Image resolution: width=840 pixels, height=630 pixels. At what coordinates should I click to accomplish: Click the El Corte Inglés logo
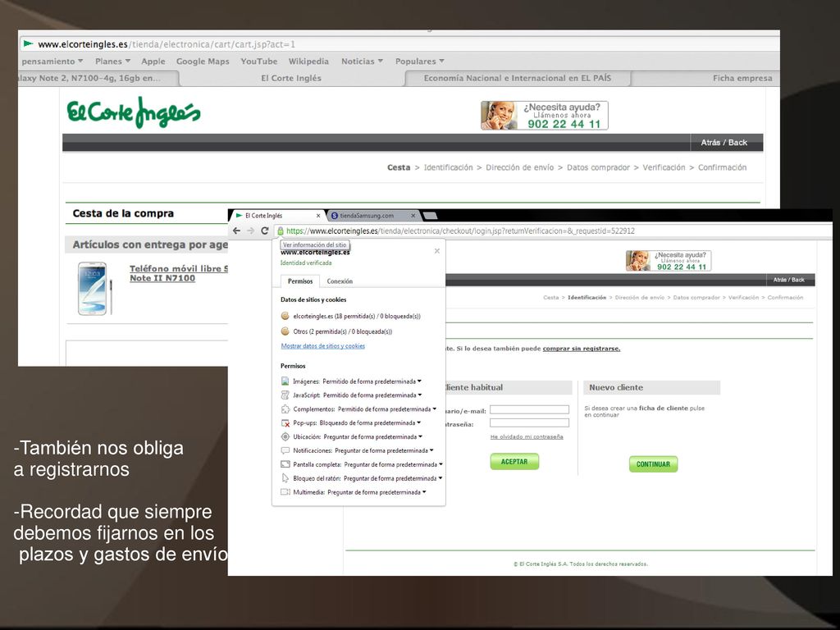134,112
